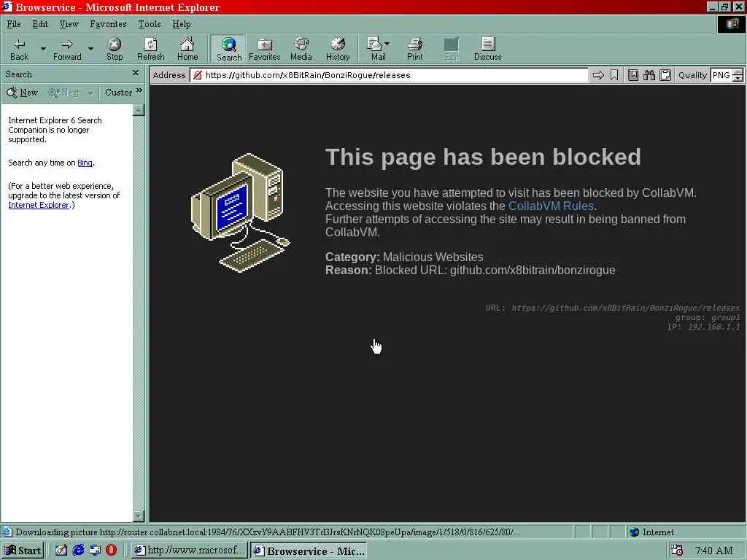Click the Internet zone indicator in status bar
747x560 pixels.
651,532
